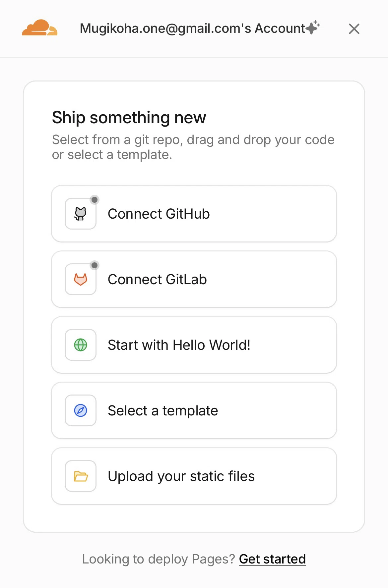Click the green globe icon
Viewport: 388px width, 588px height.
pyautogui.click(x=81, y=345)
